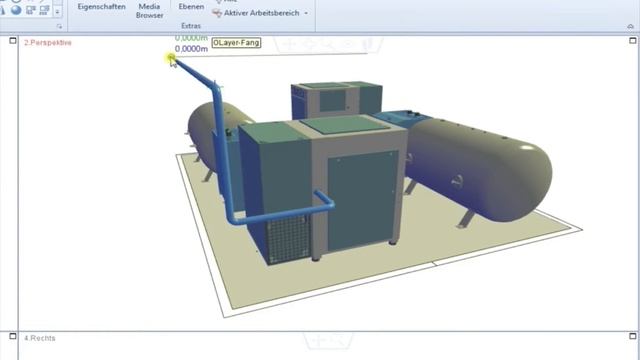The width and height of the screenshot is (640, 360).
Task: Select the sphere shading icon
Action: pos(16,10)
